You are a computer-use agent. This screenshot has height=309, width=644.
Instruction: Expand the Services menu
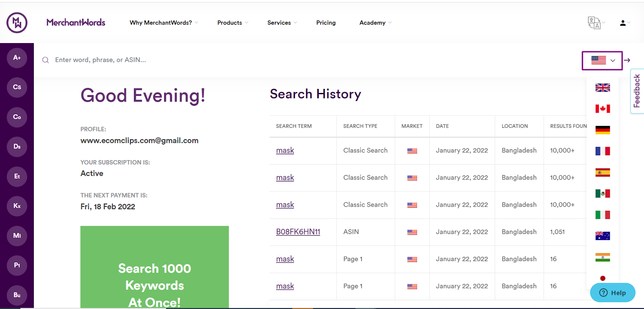[282, 23]
